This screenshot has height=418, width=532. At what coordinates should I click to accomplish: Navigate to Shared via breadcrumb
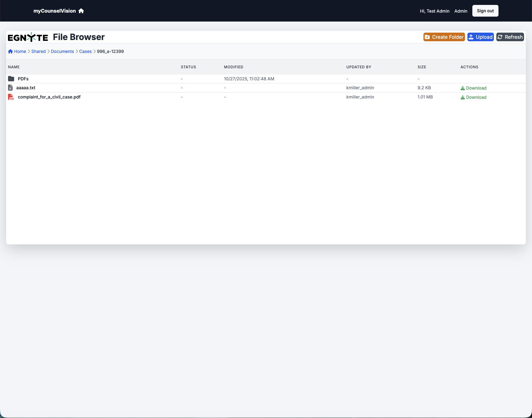click(x=38, y=51)
